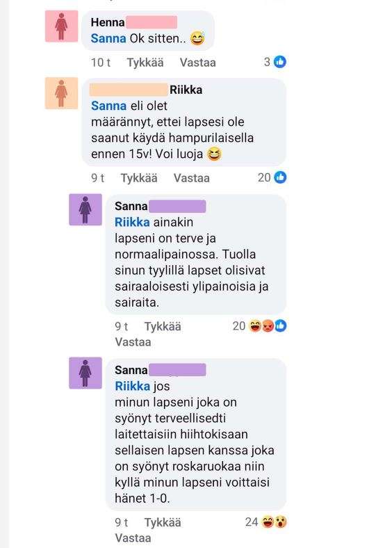The image size is (392, 548).
Task: Like Henna's comment with Tykkää
Action: [145, 63]
